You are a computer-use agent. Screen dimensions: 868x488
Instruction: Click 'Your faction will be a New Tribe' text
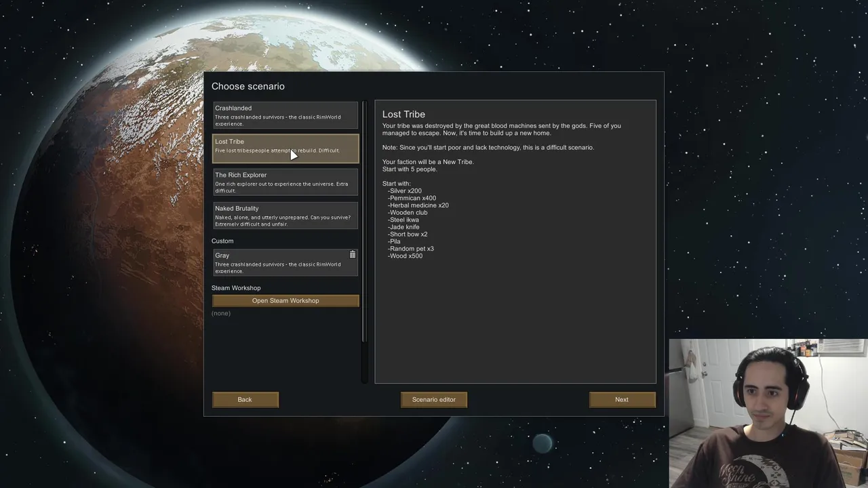coord(428,162)
